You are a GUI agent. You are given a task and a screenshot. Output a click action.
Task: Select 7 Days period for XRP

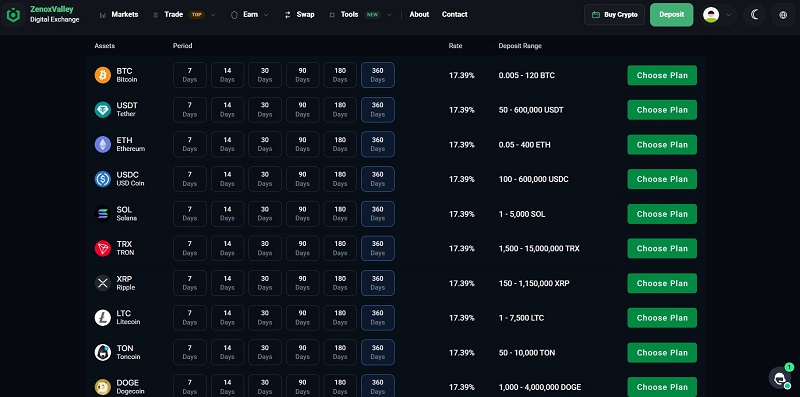190,283
